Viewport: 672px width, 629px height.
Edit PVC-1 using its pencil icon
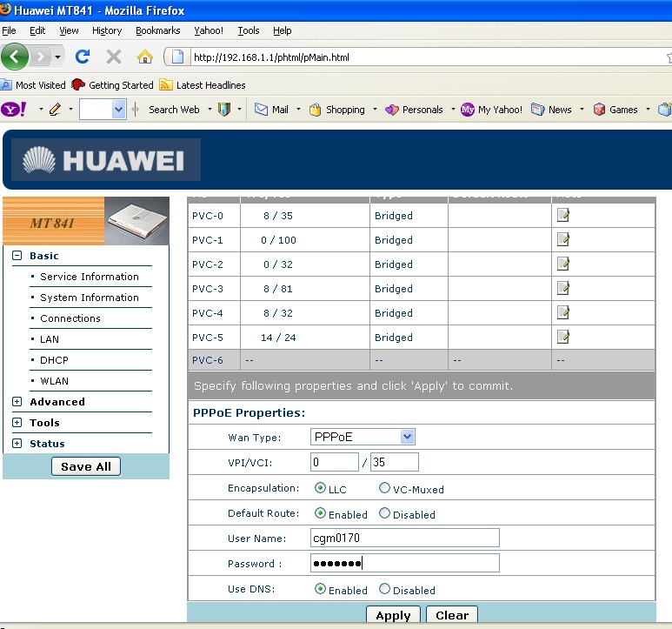click(563, 239)
